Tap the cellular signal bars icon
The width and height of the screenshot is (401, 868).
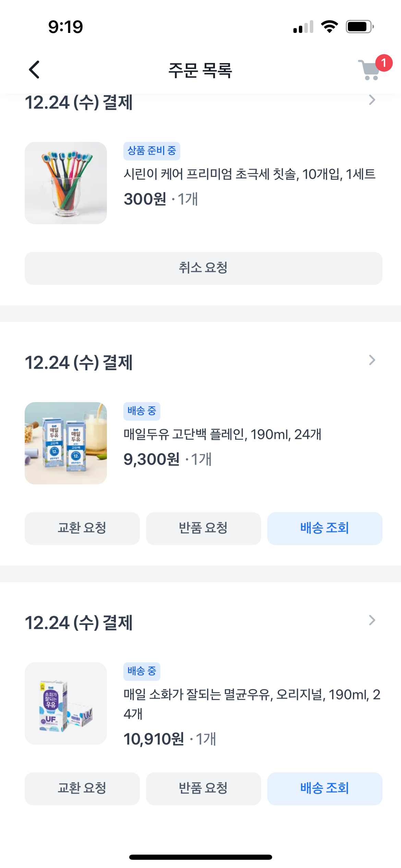pyautogui.click(x=303, y=27)
